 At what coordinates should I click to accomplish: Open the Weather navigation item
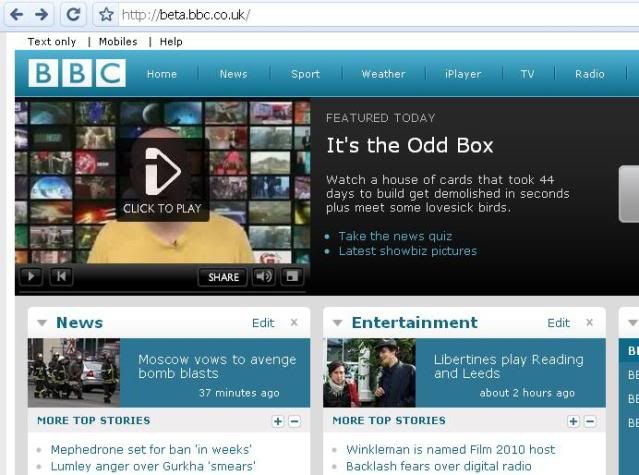(x=383, y=74)
